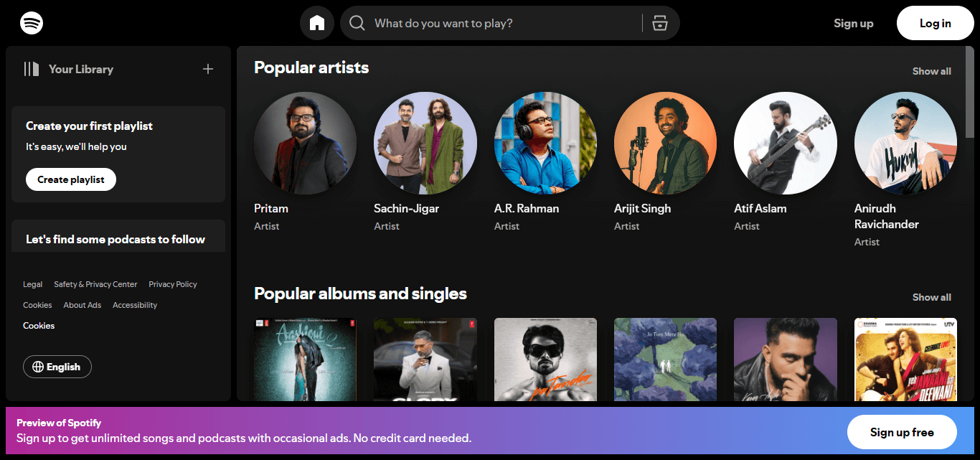The width and height of the screenshot is (980, 460).
Task: Open the English language selector
Action: tap(57, 367)
